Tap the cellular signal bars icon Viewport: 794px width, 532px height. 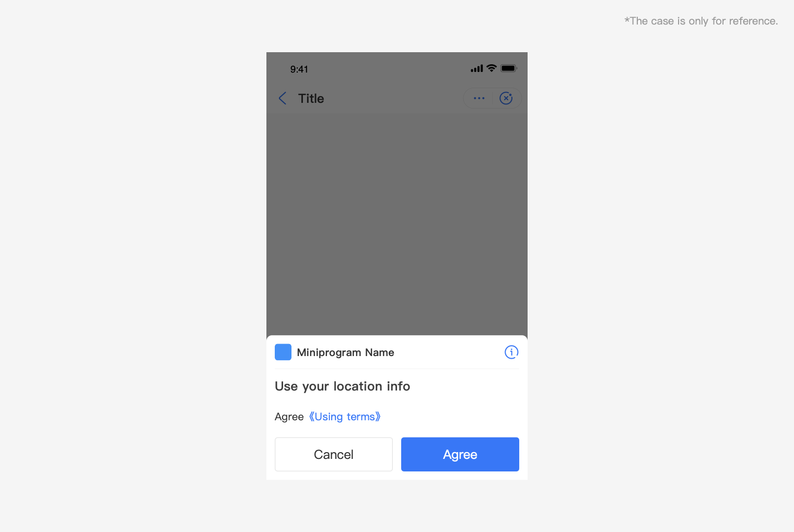[477, 68]
